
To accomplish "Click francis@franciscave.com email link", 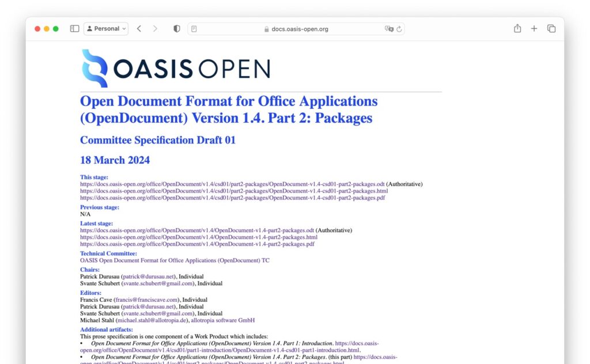I will pos(146,300).
